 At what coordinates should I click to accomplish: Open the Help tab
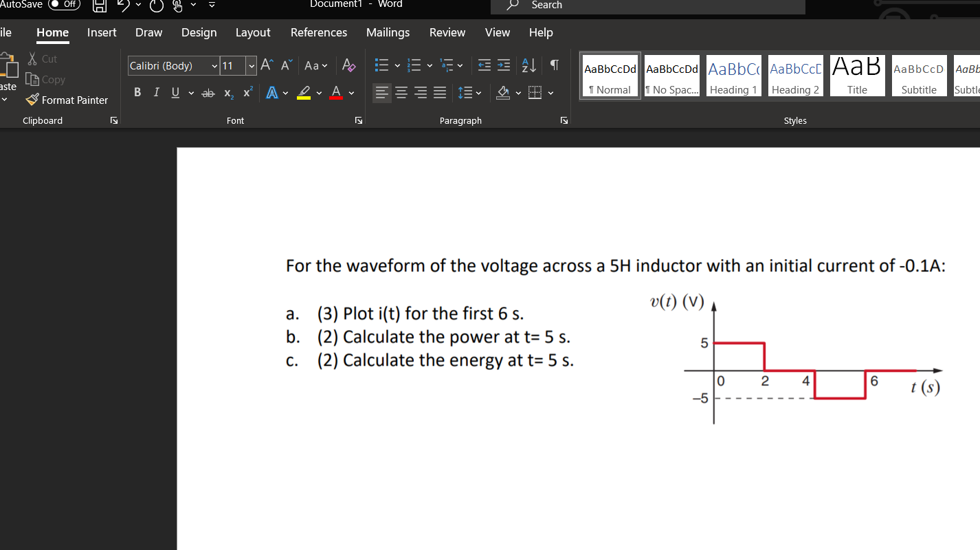coord(541,32)
